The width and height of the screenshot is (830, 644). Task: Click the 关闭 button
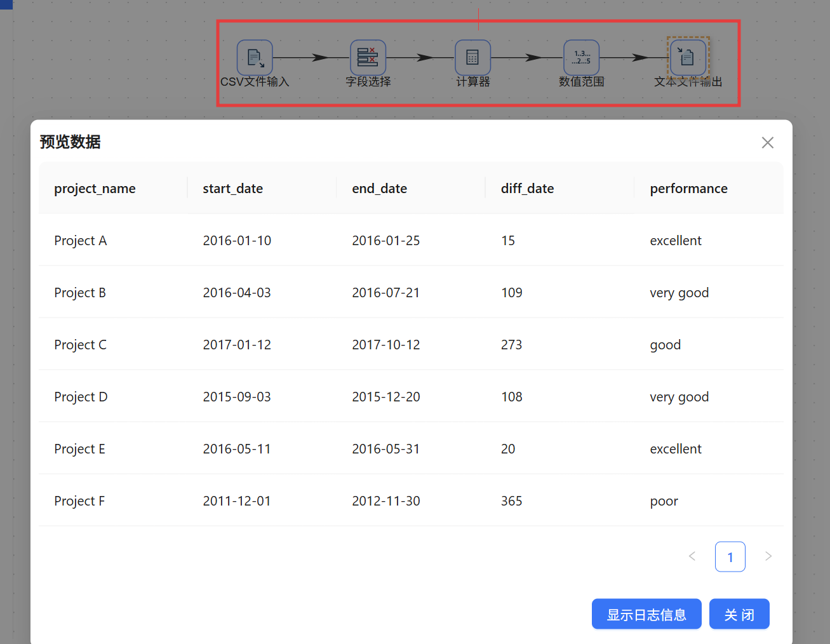[739, 614]
